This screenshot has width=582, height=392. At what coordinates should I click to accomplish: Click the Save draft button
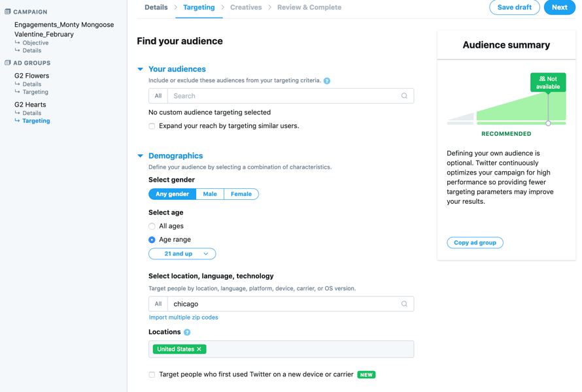click(515, 7)
